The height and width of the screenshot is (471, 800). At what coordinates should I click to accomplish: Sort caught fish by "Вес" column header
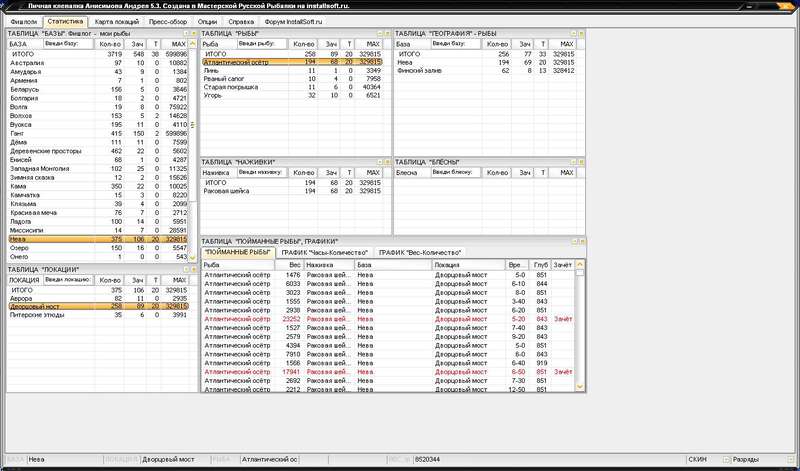(289, 265)
